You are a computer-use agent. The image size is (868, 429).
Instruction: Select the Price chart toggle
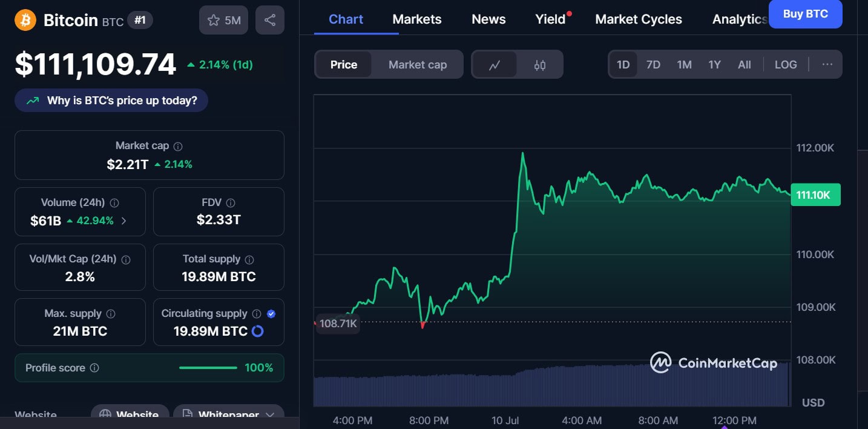click(343, 65)
